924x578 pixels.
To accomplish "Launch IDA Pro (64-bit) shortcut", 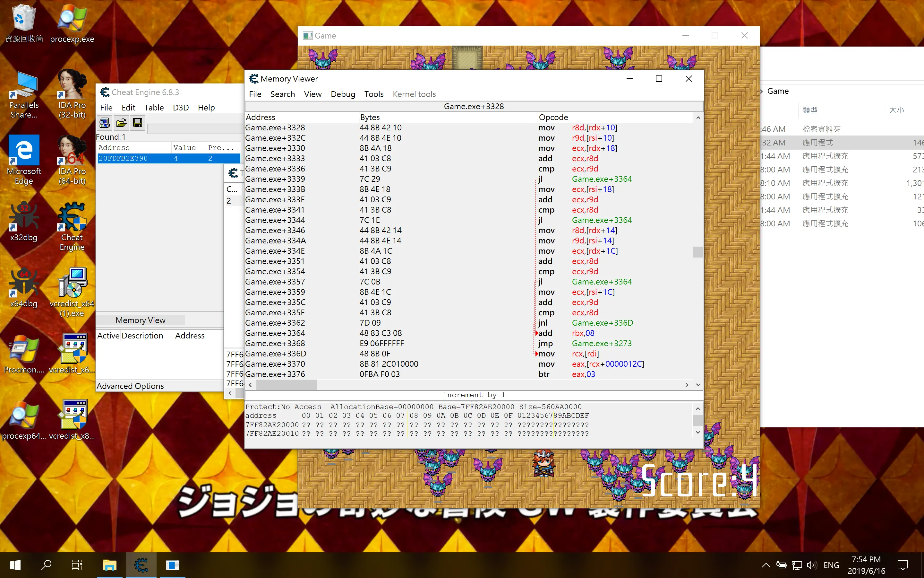I will (72, 160).
